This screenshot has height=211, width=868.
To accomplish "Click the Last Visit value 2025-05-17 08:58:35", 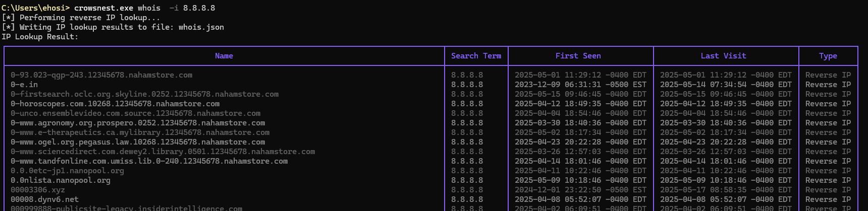I will 726,190.
